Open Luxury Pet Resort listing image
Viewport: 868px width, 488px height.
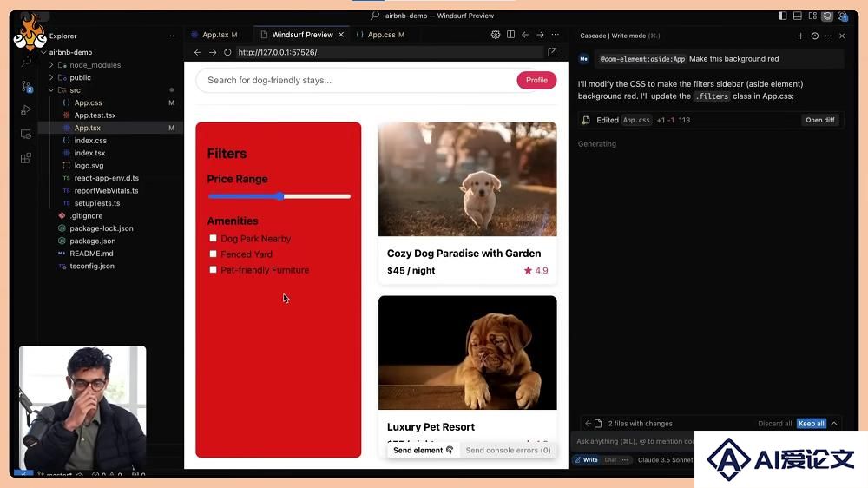tap(468, 353)
